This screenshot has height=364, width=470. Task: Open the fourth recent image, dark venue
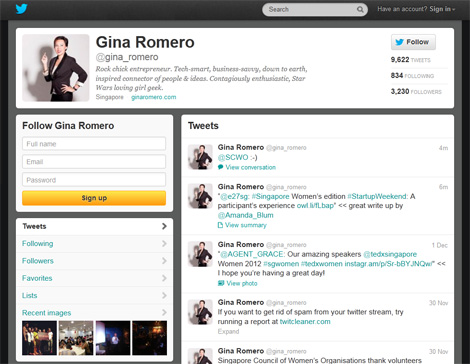pyautogui.click(x=149, y=338)
